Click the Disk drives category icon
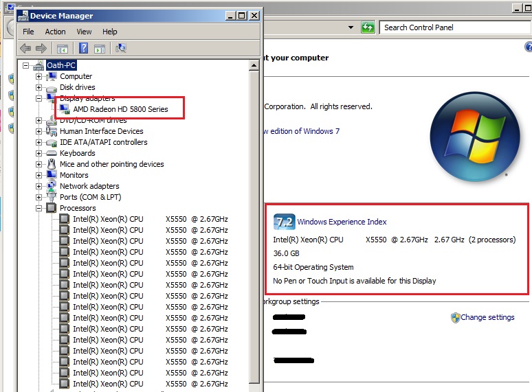 (x=52, y=88)
